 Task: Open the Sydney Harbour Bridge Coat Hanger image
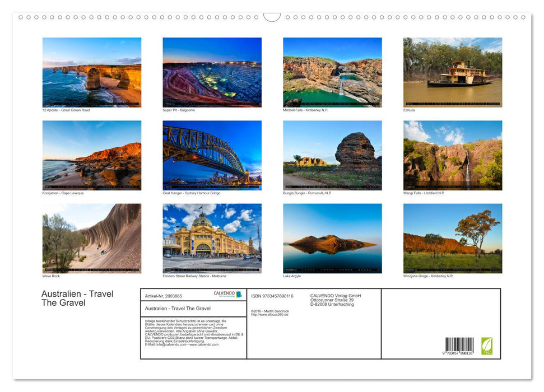(x=212, y=155)
